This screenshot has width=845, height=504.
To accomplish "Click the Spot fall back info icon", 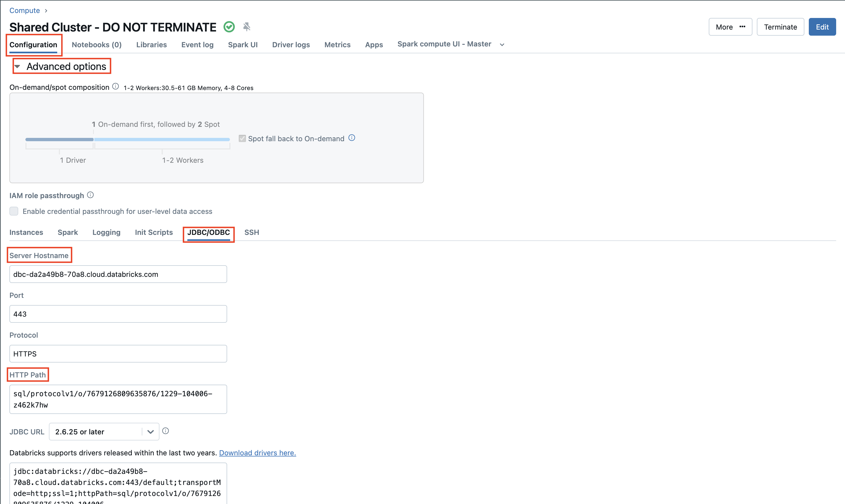I will click(352, 138).
